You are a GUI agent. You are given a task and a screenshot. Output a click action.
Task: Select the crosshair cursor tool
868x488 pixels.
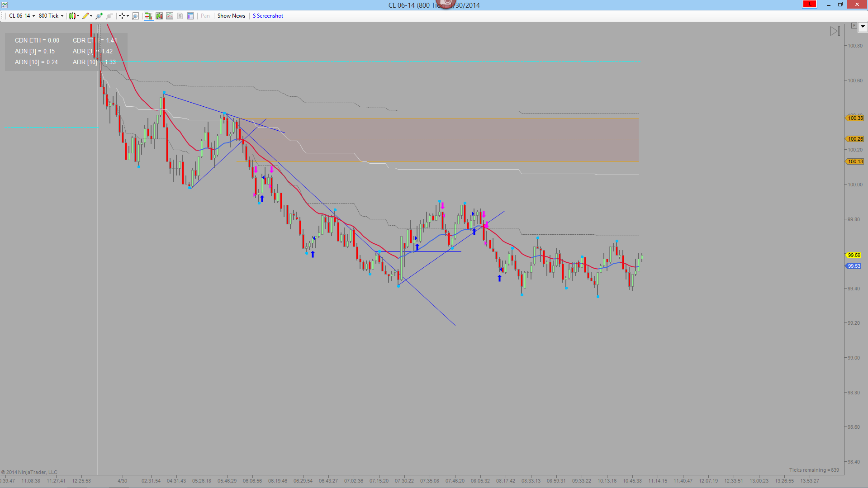pyautogui.click(x=122, y=16)
